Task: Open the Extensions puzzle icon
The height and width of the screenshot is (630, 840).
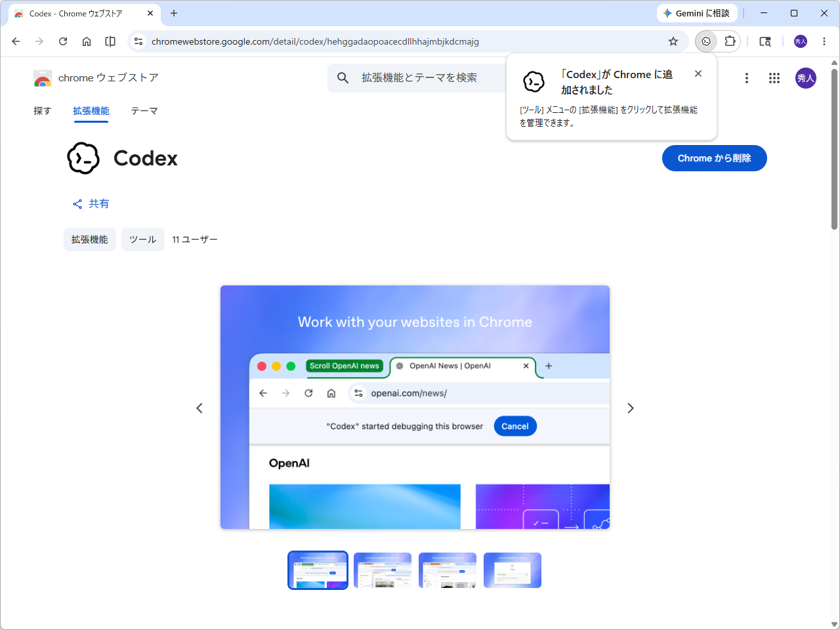Action: pyautogui.click(x=730, y=41)
